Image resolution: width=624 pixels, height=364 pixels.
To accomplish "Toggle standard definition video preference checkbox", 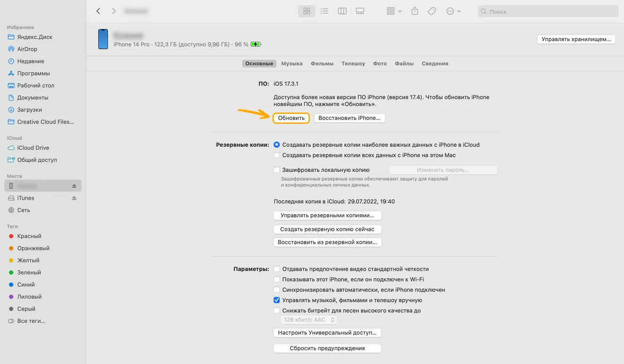I will pos(277,269).
